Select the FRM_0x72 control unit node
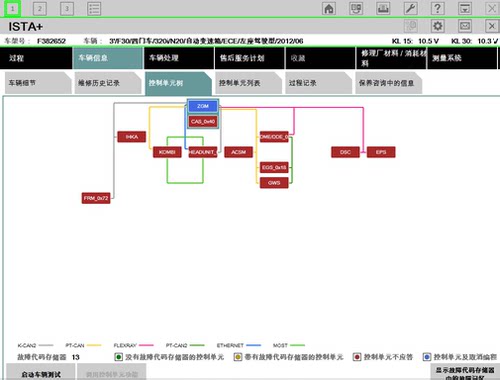Viewport: 500px width, 380px height. coord(96,198)
